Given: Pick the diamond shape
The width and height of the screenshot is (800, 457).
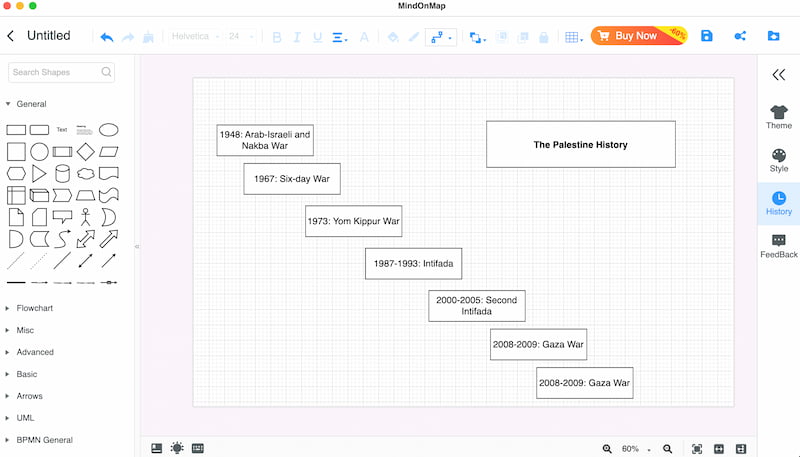Looking at the screenshot, I should click(85, 151).
